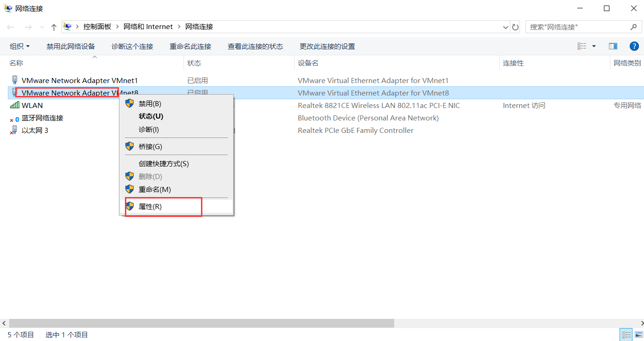Viewport: 644px width, 341px height.
Task: Expand chevron after 控制面板 breadcrumb
Action: click(x=118, y=27)
